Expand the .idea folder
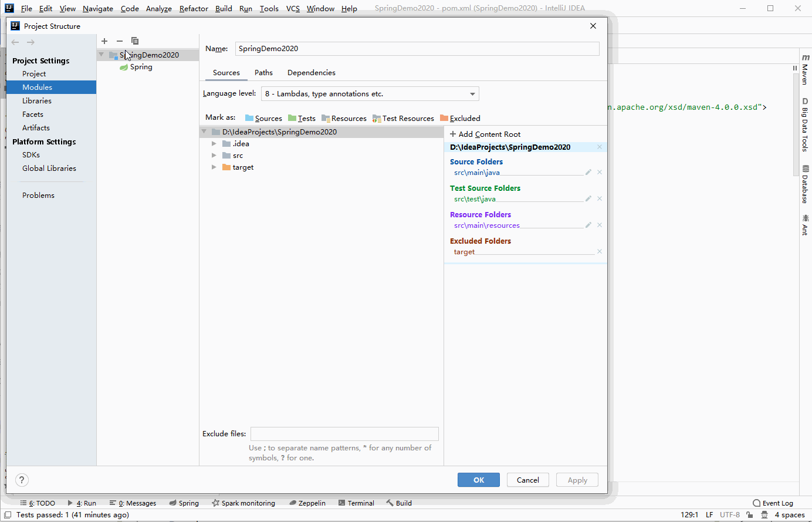Viewport: 812px width, 522px height. [x=214, y=144]
